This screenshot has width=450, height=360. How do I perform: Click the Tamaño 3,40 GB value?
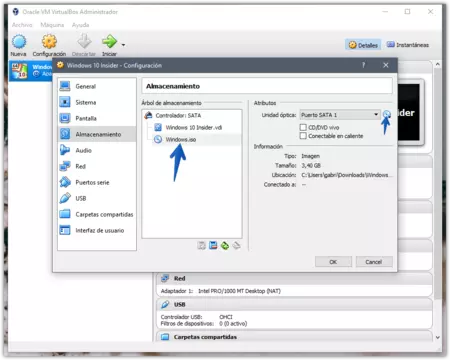[311, 166]
